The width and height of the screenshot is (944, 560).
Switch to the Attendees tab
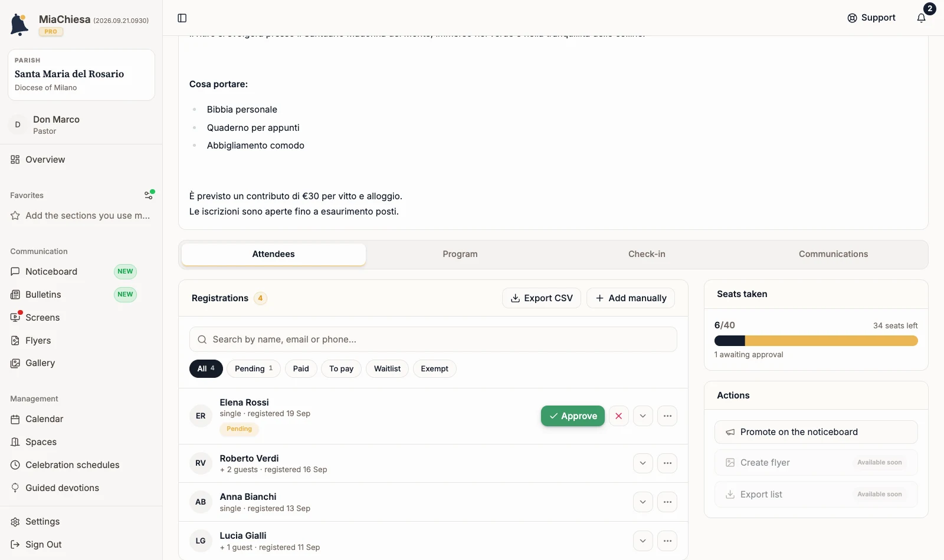[x=274, y=254]
